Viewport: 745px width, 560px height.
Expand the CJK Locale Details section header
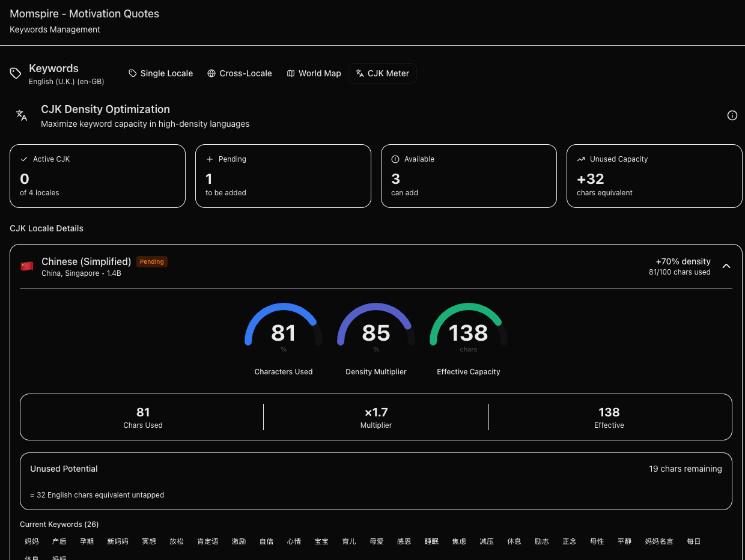pyautogui.click(x=46, y=228)
